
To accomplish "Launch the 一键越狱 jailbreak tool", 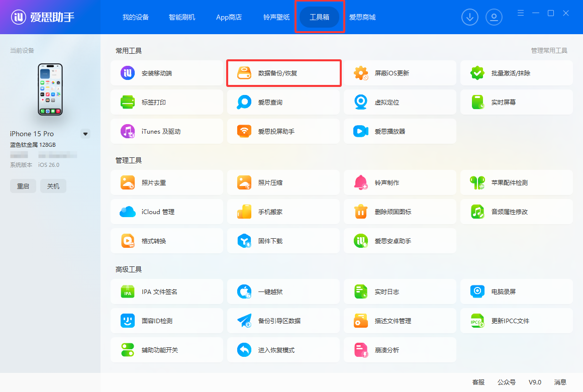I will (x=283, y=292).
